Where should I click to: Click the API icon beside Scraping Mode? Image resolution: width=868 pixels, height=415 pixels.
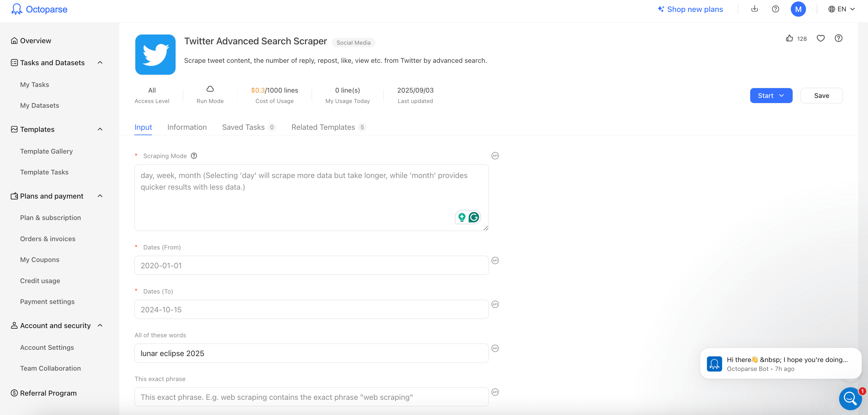(x=495, y=156)
